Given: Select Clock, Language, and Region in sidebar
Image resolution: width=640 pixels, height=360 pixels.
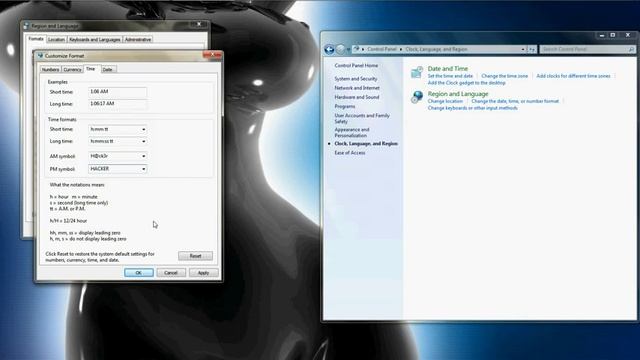Looking at the screenshot, I should click(x=366, y=144).
